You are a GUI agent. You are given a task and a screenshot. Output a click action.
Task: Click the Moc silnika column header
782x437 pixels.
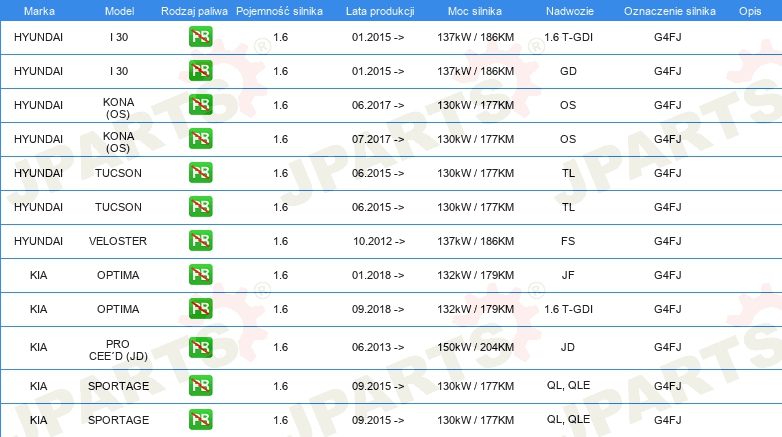(474, 11)
